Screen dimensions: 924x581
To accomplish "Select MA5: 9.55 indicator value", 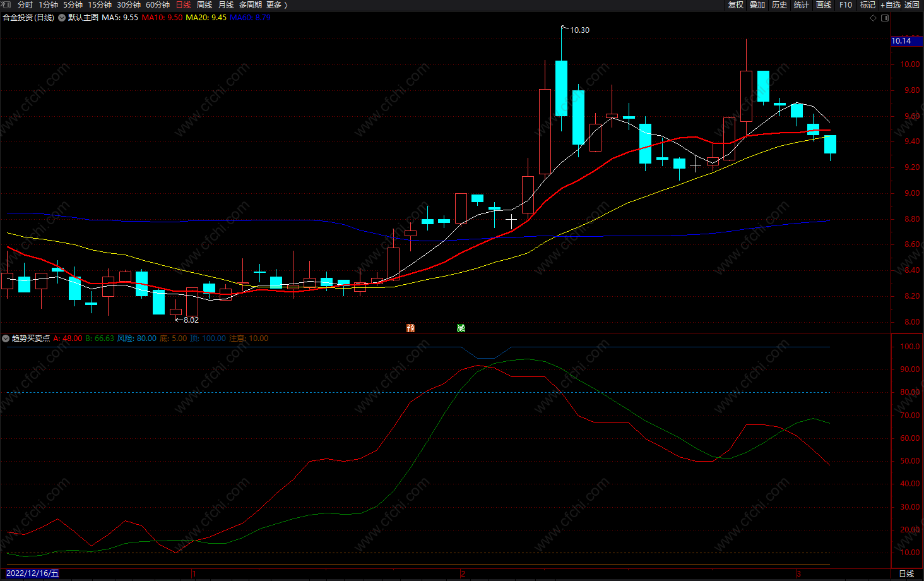I will click(x=120, y=18).
